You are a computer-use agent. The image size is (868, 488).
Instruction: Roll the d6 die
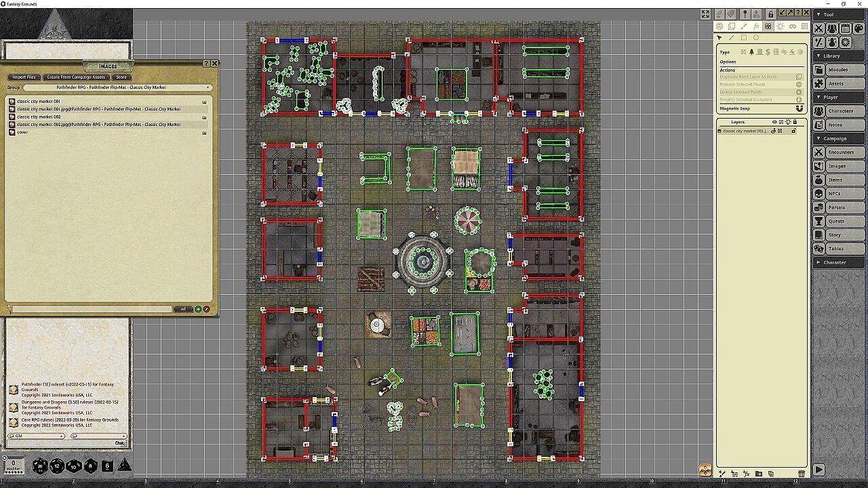(x=106, y=466)
